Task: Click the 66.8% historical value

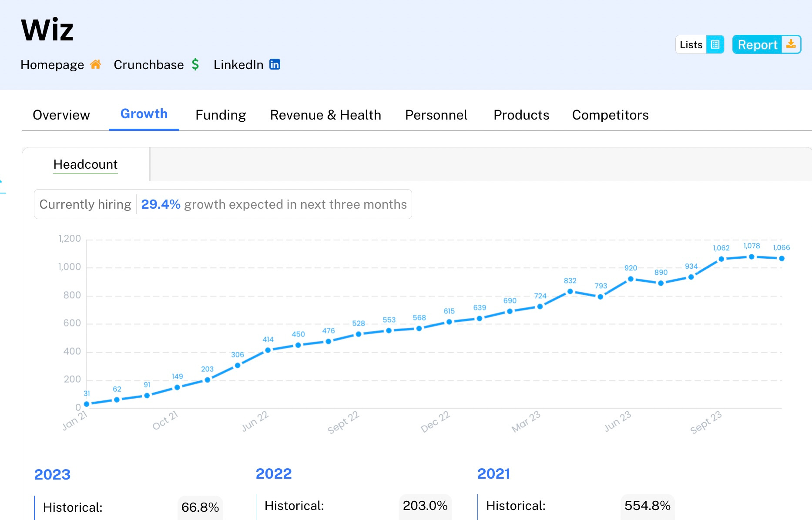Action: (200, 507)
